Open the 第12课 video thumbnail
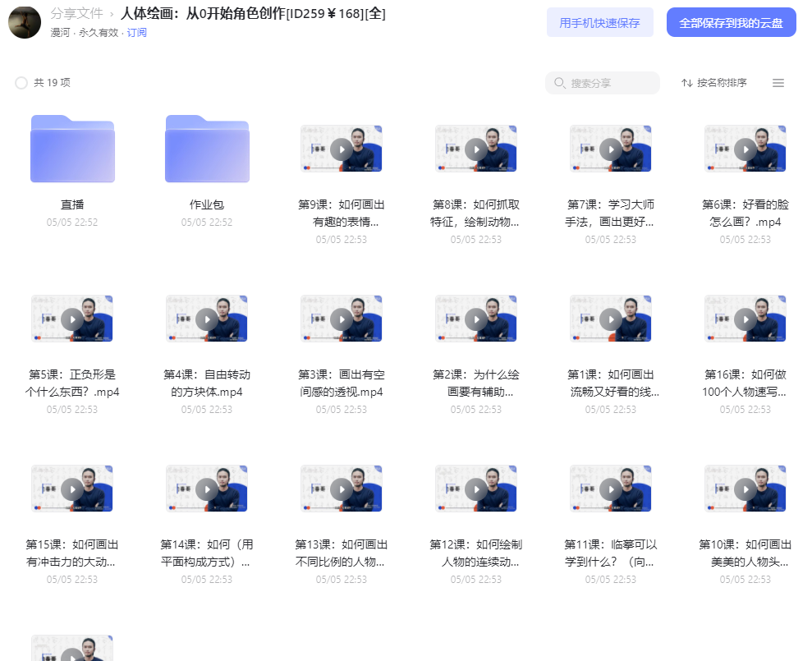This screenshot has height=661, width=812. tap(476, 489)
